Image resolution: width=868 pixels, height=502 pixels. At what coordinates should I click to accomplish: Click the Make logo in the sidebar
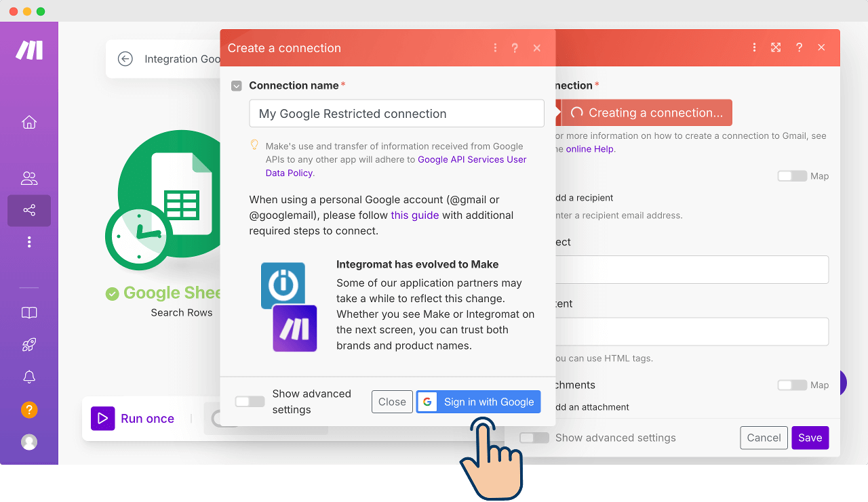point(29,50)
